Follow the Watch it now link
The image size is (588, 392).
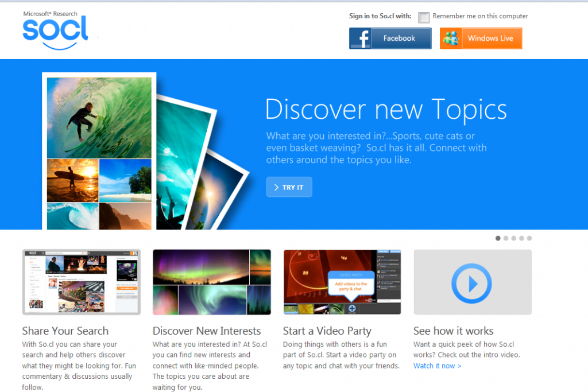click(x=437, y=366)
